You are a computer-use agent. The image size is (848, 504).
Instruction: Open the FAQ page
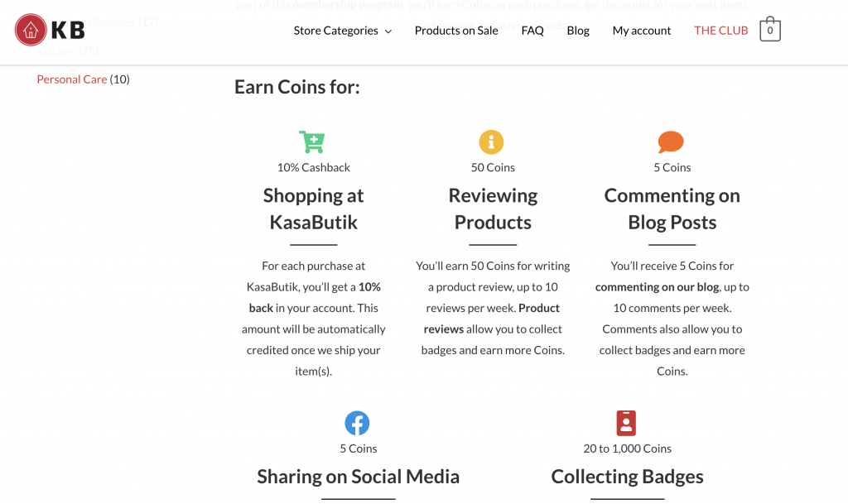tap(532, 31)
